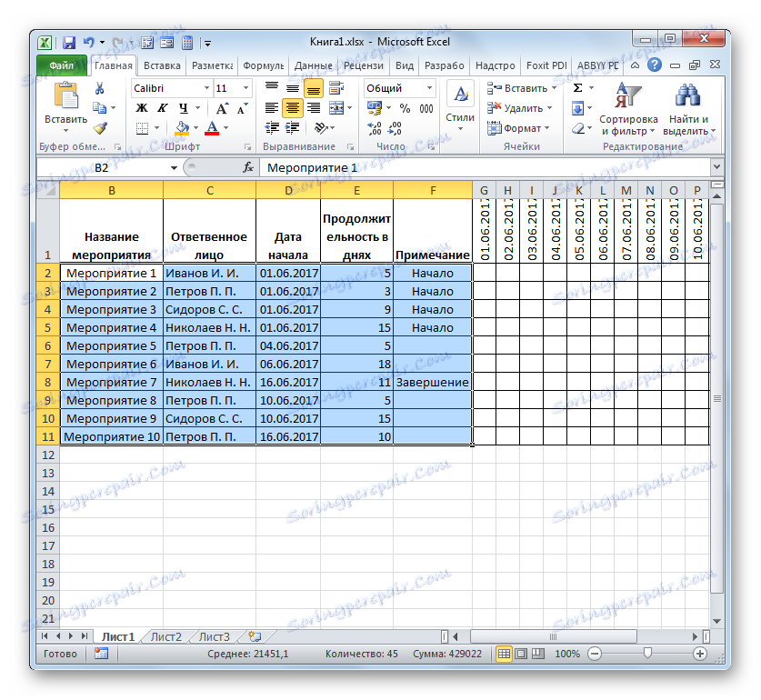Open the Формат cells dropdown
The width and height of the screenshot is (761, 700).
coord(519,128)
